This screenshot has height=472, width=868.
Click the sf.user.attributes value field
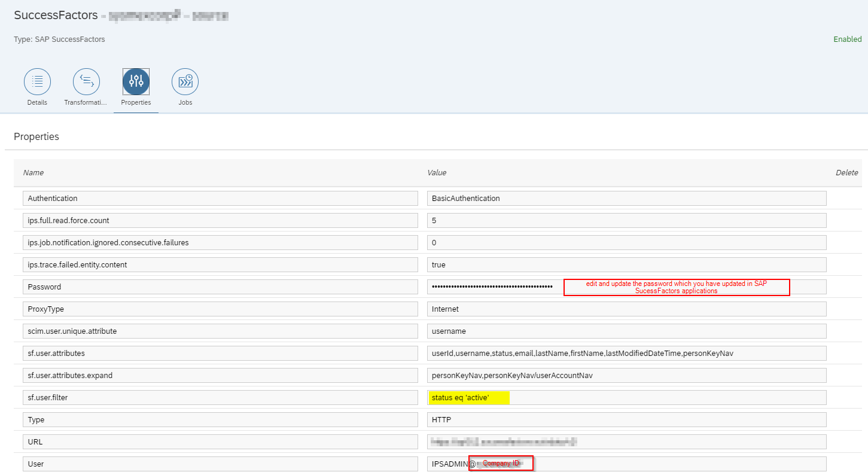626,354
